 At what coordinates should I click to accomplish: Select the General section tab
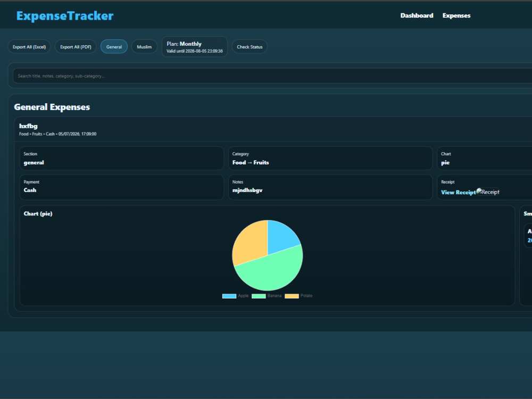(x=114, y=47)
